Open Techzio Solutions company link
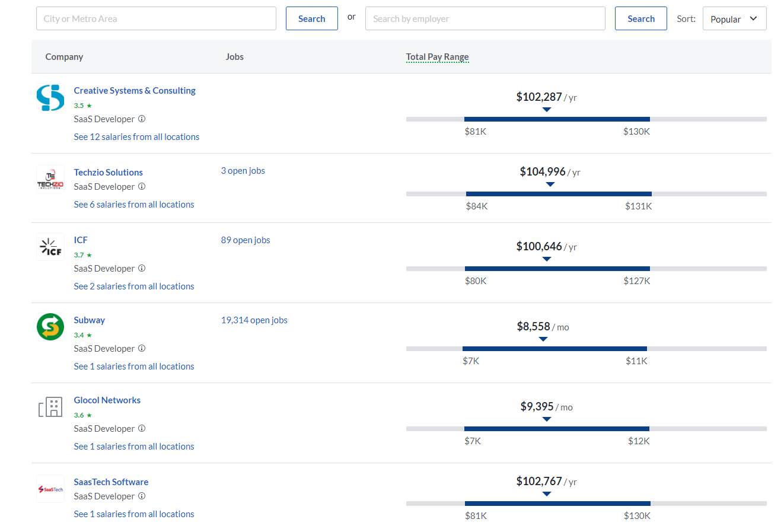 pyautogui.click(x=108, y=173)
